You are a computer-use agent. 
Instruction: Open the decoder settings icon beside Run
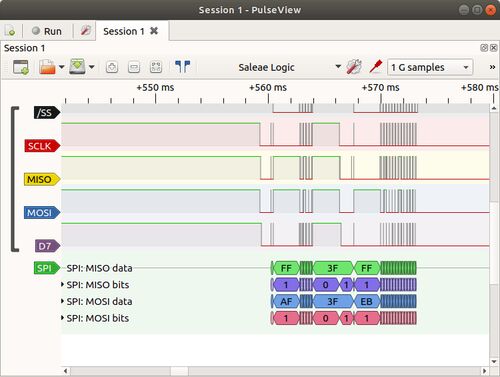(x=85, y=31)
